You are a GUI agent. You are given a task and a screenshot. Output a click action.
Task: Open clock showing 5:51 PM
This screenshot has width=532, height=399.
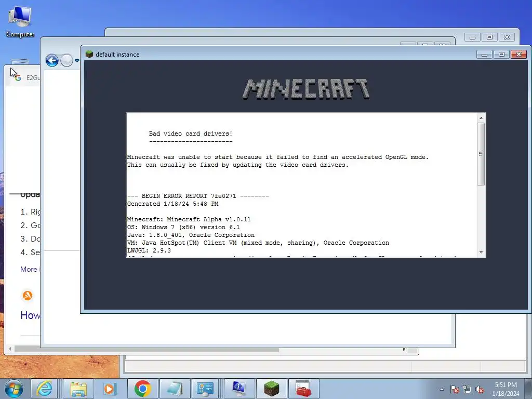[x=506, y=389]
